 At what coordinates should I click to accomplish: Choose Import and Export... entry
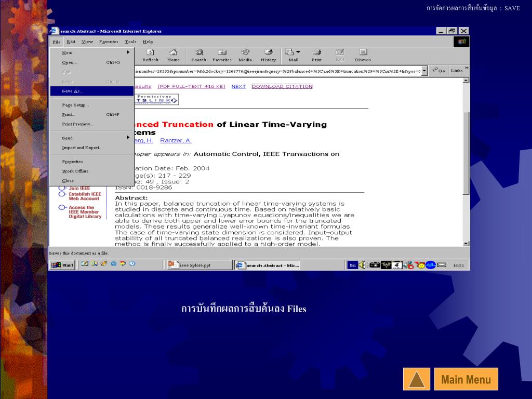click(92, 148)
